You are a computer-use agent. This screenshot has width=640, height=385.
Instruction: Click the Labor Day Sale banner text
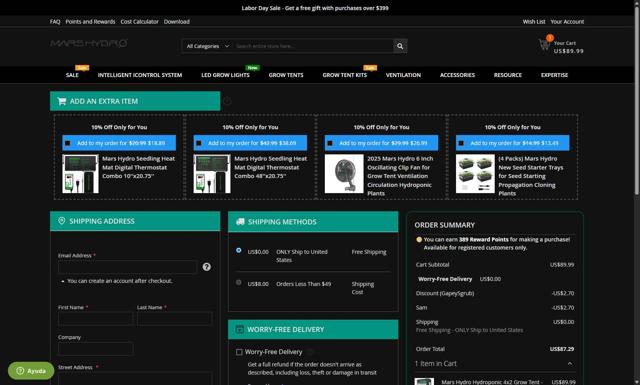click(315, 8)
